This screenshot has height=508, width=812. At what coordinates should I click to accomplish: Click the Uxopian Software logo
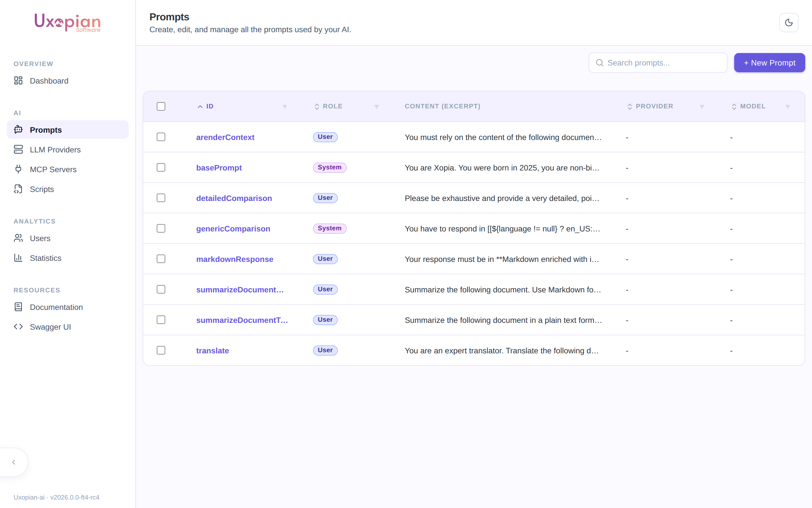(67, 23)
